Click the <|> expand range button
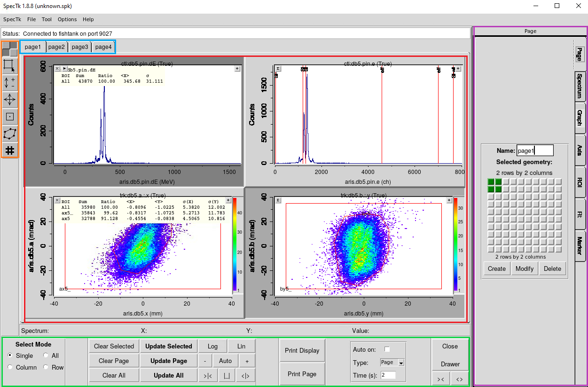The width and height of the screenshot is (588, 387). (245, 376)
